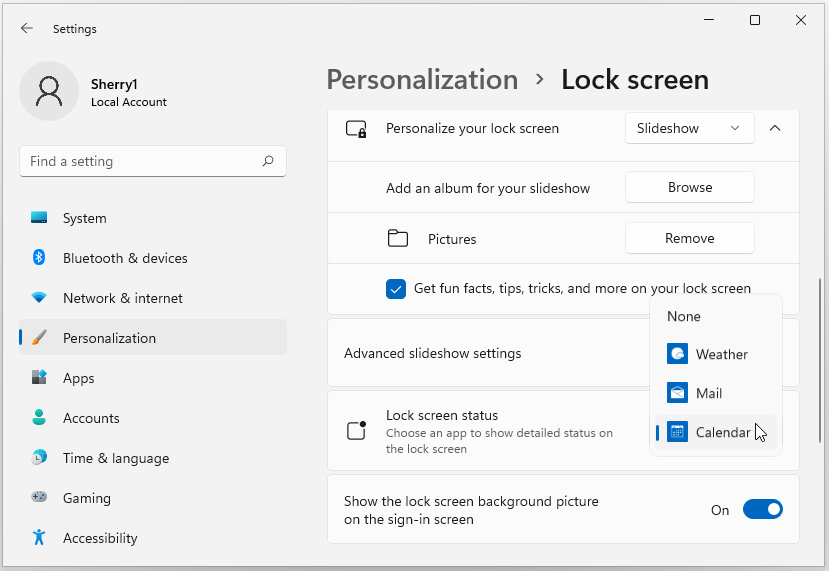Click the Accounts person icon
This screenshot has width=829, height=571.
click(x=39, y=418)
